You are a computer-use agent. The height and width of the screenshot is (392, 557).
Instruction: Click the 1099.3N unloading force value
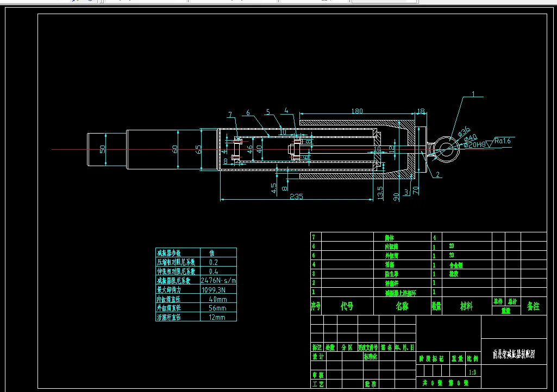pyautogui.click(x=214, y=290)
